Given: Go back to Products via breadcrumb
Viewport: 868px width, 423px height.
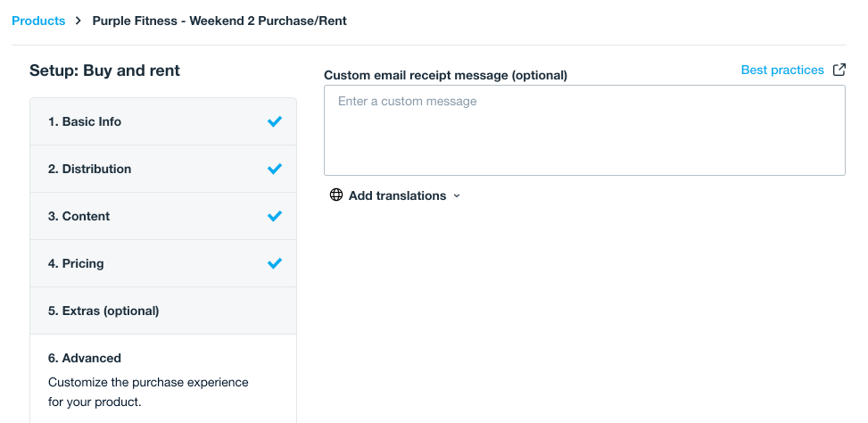Looking at the screenshot, I should (x=38, y=21).
